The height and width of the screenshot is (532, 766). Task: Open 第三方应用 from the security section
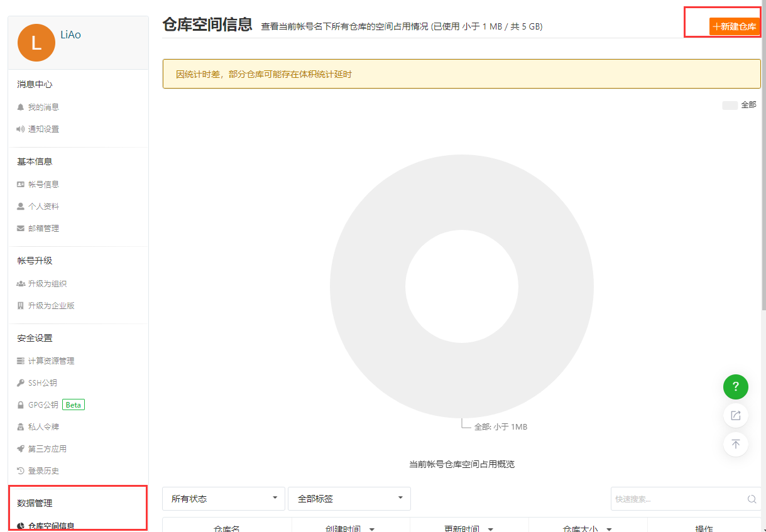point(20,448)
